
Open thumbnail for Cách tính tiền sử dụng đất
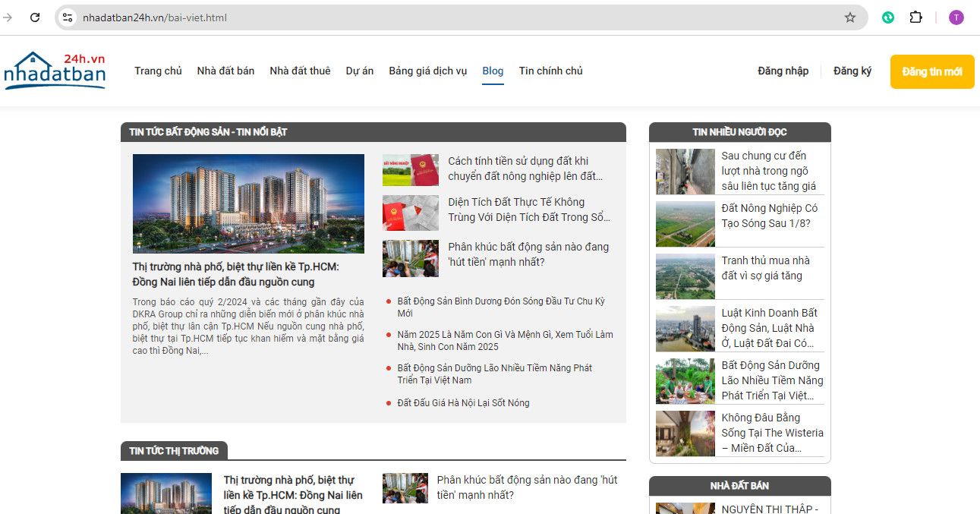click(411, 170)
